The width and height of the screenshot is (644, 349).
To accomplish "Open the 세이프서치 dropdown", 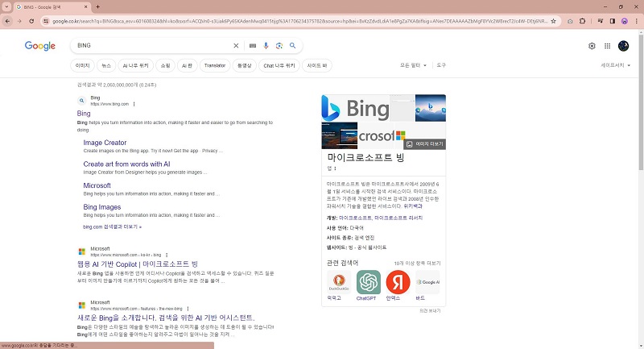I will click(615, 65).
